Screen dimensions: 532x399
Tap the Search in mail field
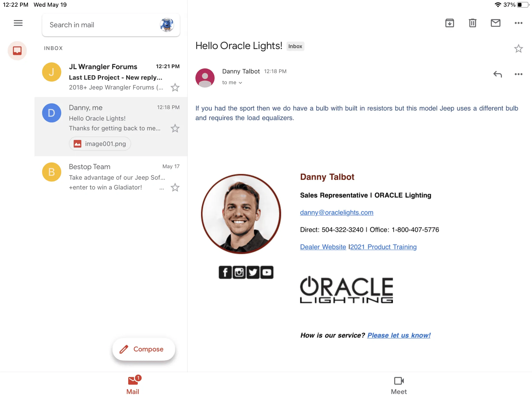tap(111, 25)
